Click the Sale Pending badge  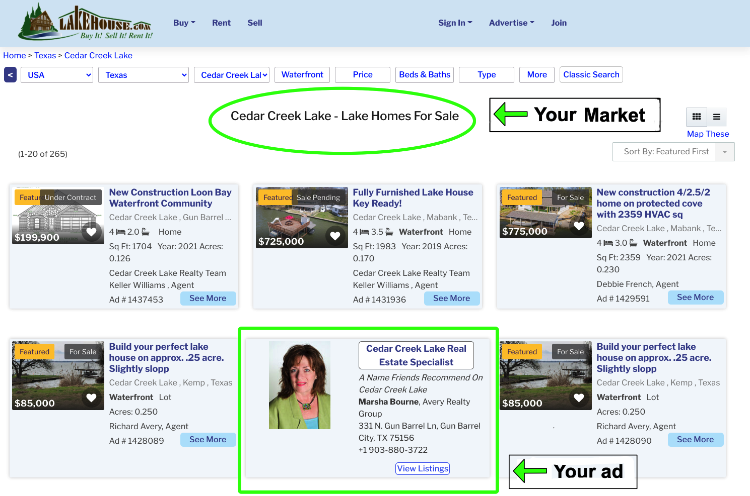[x=318, y=197]
